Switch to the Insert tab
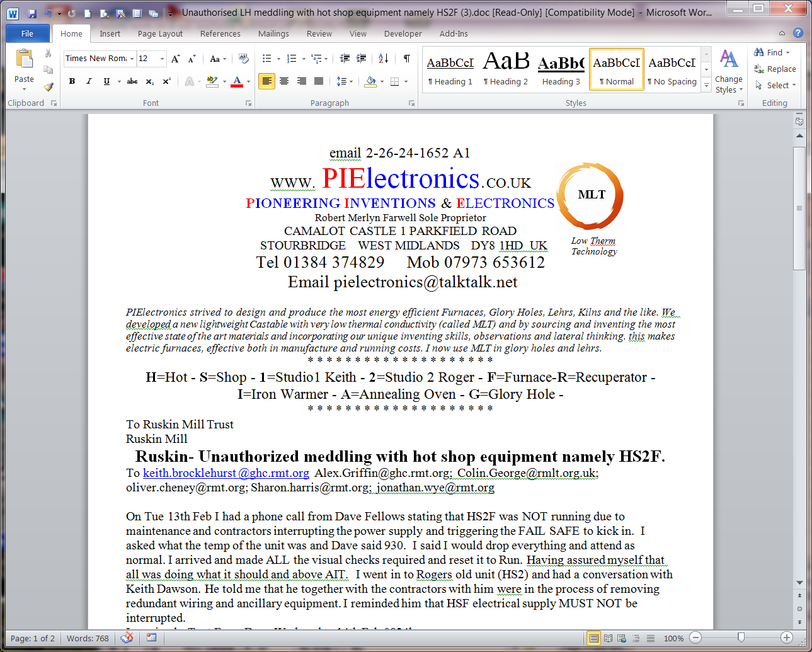812x652 pixels. coord(110,33)
